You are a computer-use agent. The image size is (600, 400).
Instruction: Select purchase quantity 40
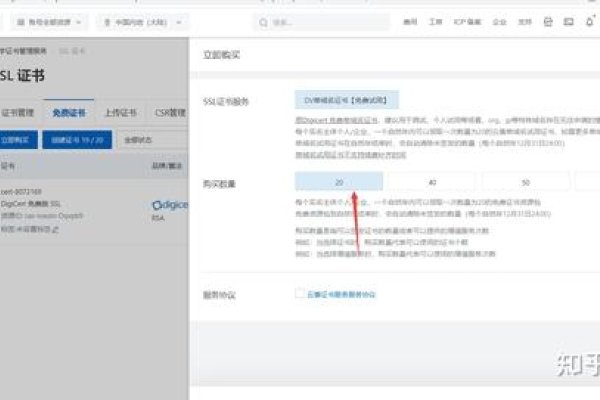(432, 182)
